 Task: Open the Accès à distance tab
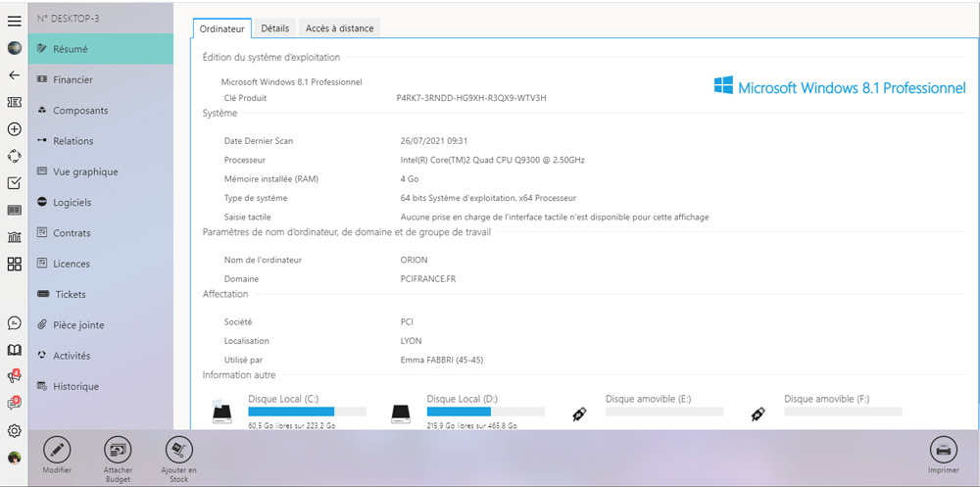tap(339, 28)
